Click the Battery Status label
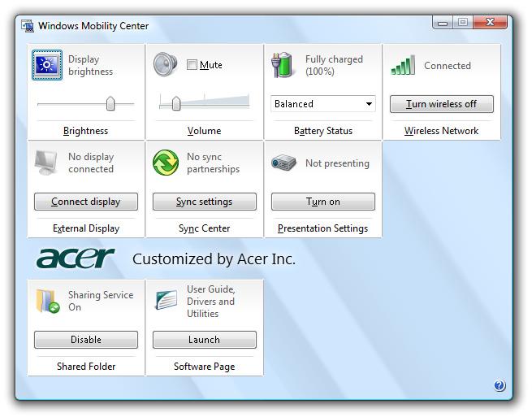The image size is (532, 417). (x=323, y=131)
